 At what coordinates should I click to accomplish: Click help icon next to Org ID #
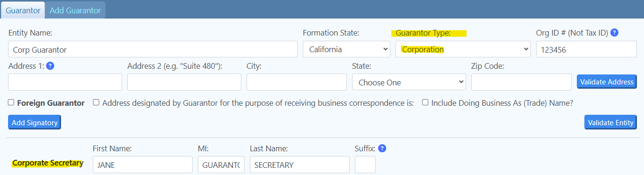(615, 33)
